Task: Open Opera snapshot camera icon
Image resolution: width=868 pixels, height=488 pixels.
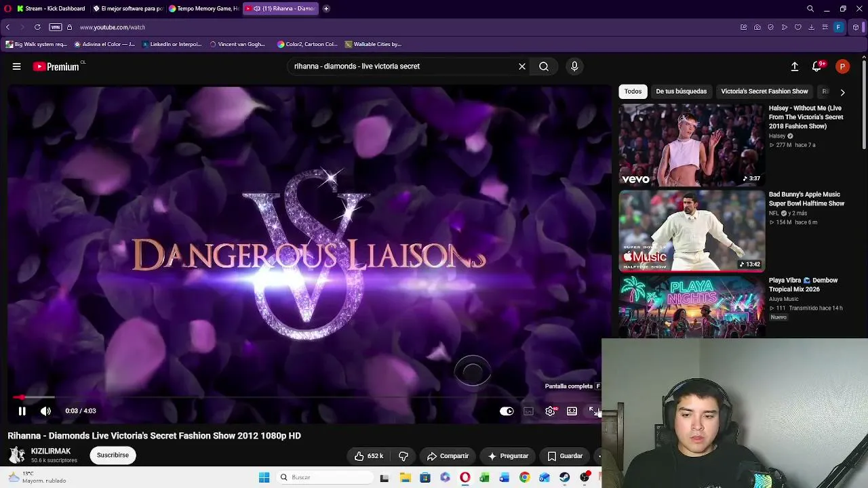Action: [757, 27]
